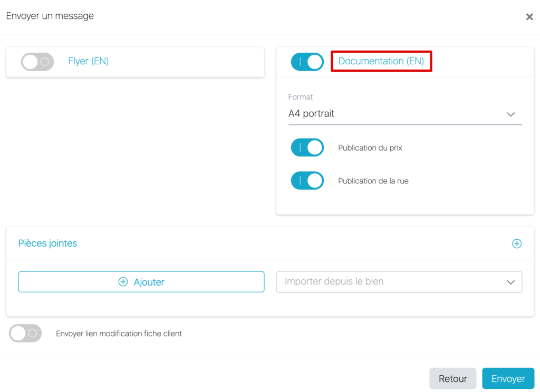Click the Publication du prix label text
The width and height of the screenshot is (540, 392).
click(370, 148)
